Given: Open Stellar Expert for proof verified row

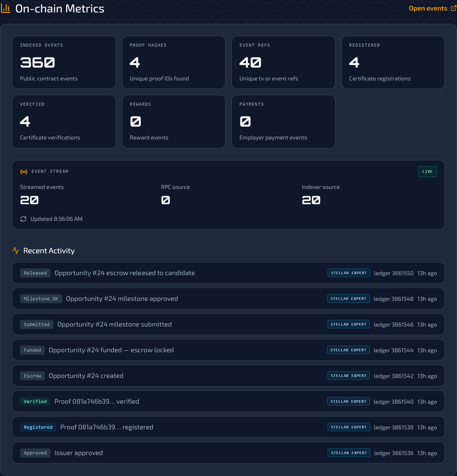Looking at the screenshot, I should coord(348,402).
